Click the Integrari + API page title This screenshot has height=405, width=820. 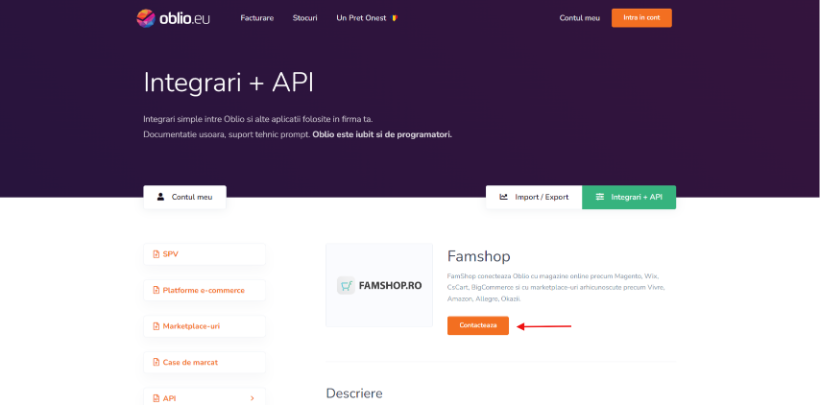pos(229,83)
